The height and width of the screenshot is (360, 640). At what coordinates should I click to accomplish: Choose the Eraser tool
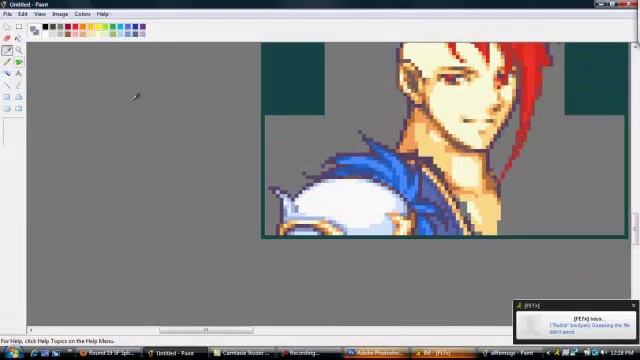coord(7,38)
